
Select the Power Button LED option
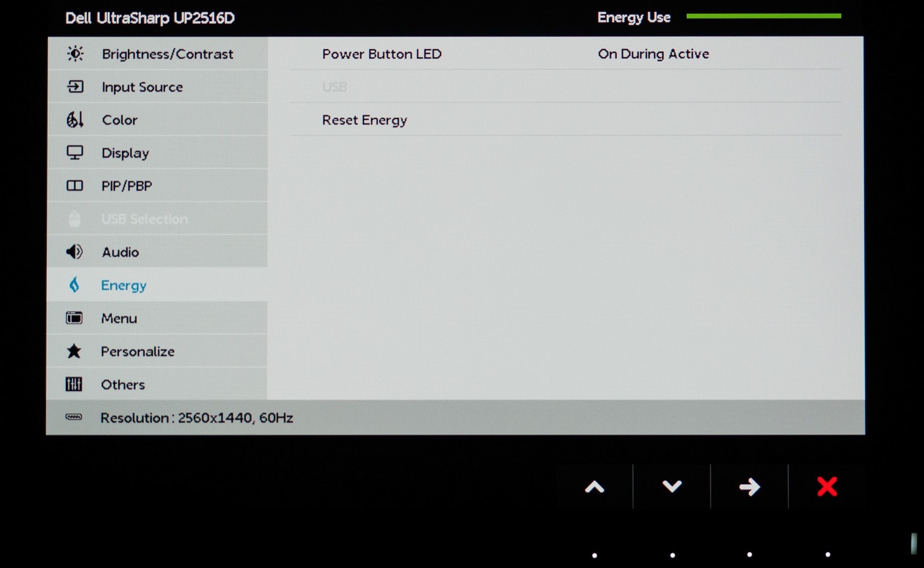(x=382, y=54)
